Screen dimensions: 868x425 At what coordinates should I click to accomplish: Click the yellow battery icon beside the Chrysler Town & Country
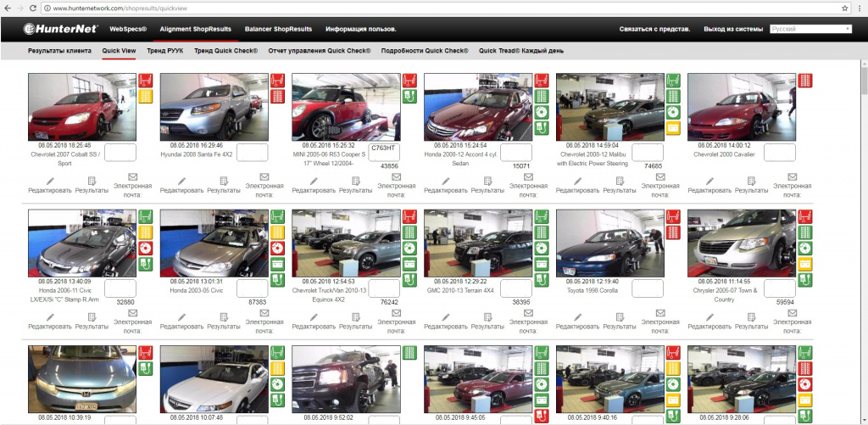[805, 264]
